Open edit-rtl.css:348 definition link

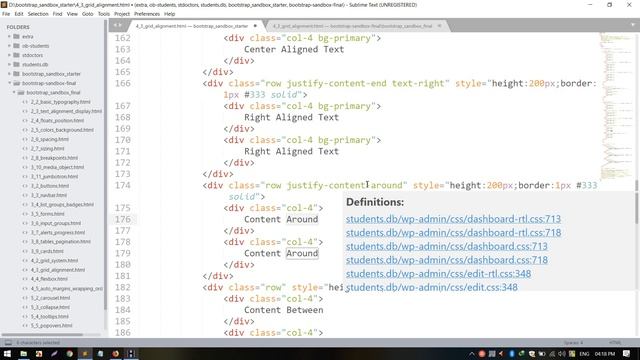(438, 274)
